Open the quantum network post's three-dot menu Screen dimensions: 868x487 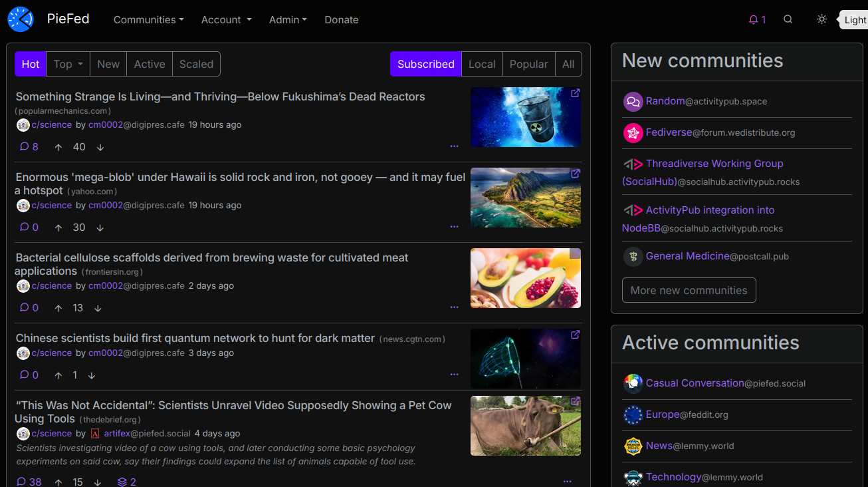(454, 375)
